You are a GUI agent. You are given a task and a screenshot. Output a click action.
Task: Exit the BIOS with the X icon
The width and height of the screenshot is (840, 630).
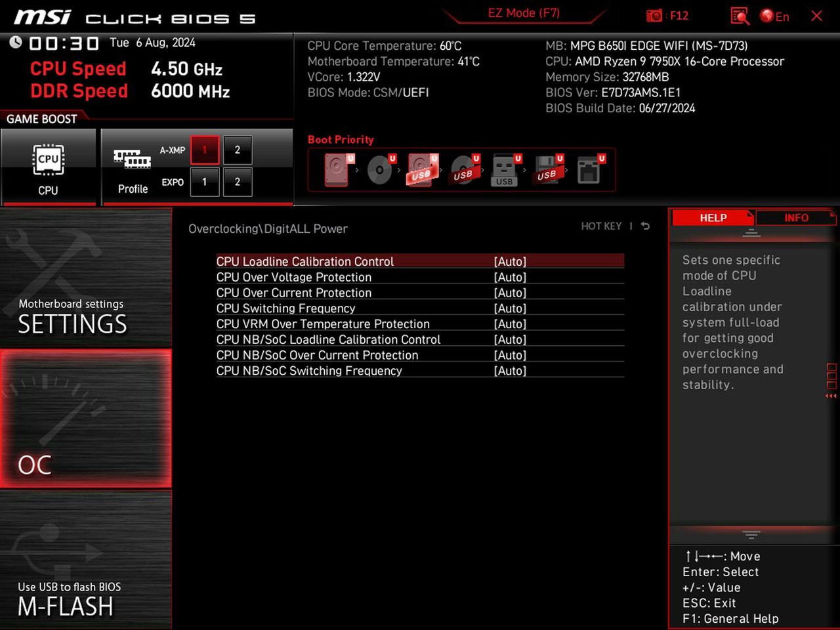pyautogui.click(x=816, y=16)
